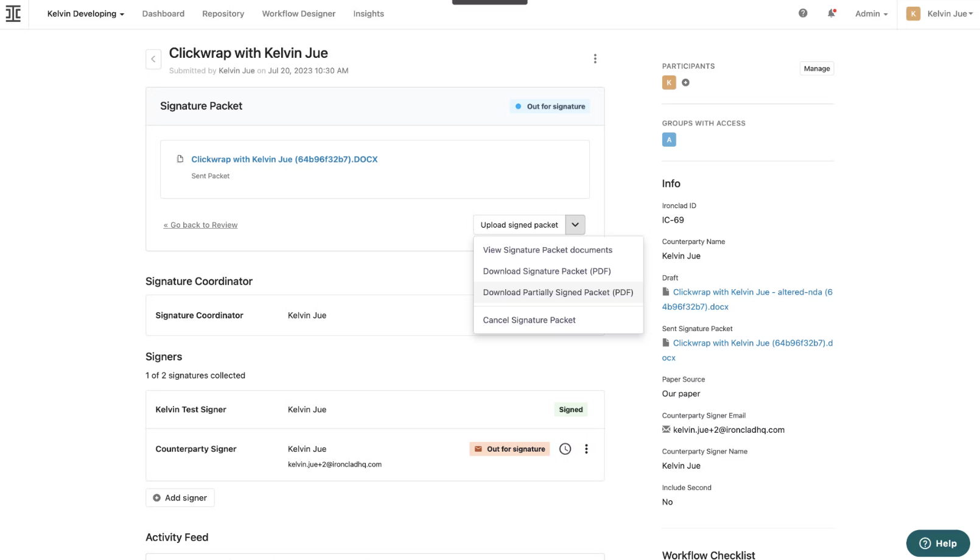Click the K participant avatar
980x560 pixels.
(669, 83)
